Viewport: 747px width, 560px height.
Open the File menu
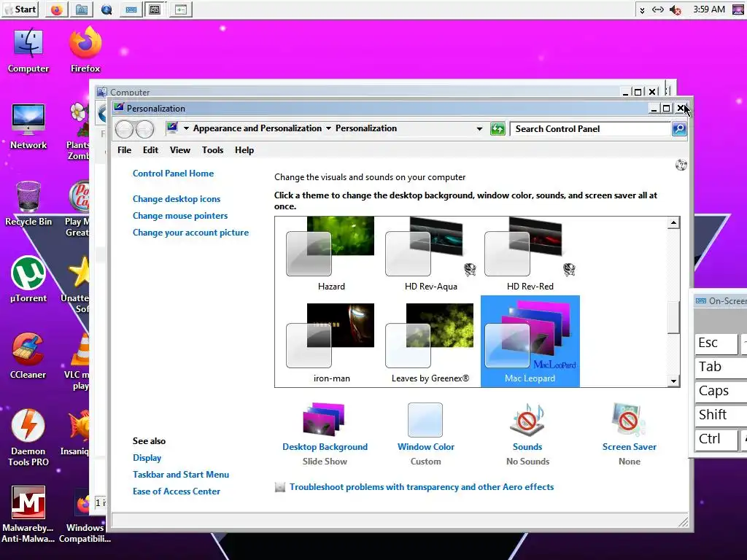[124, 150]
